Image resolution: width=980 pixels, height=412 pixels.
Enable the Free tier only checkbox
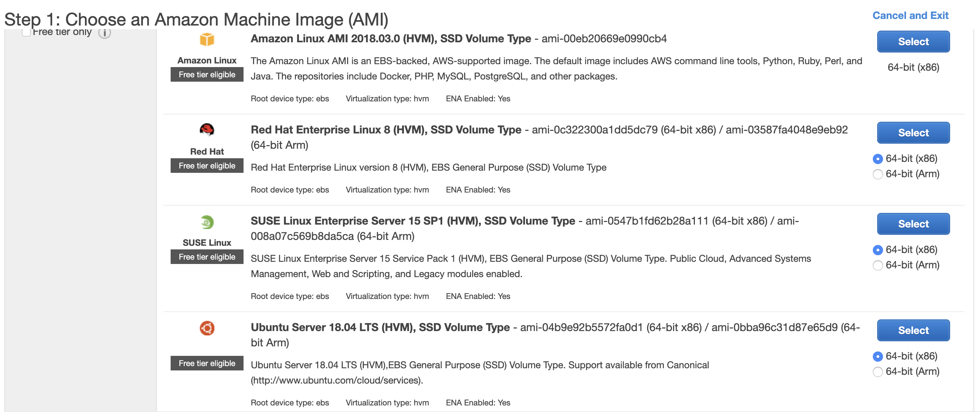(x=26, y=32)
